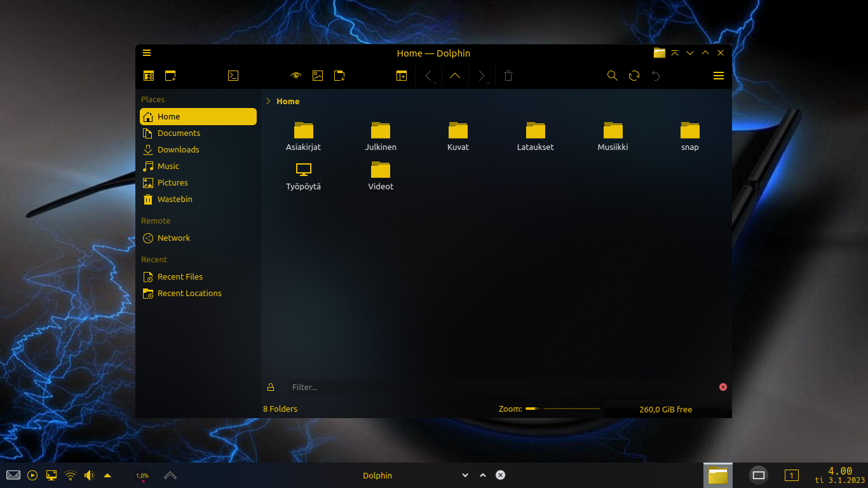Screen dimensions: 868x488
Task: Go back with the left arrow
Action: [430, 76]
